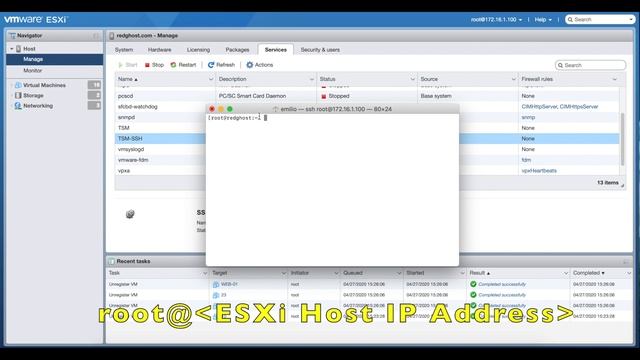Click the services list vertical scrollbar

[622, 139]
